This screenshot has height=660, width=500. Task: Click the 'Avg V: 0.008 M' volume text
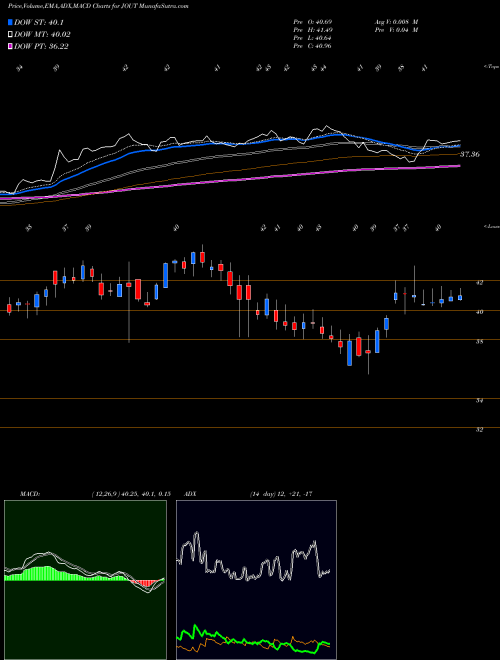pos(396,21)
